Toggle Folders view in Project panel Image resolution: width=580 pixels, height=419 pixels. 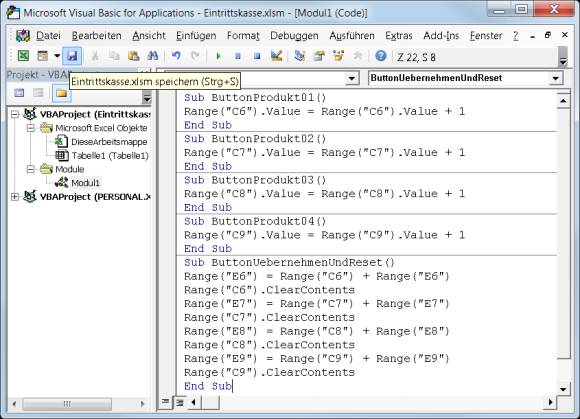(x=61, y=93)
